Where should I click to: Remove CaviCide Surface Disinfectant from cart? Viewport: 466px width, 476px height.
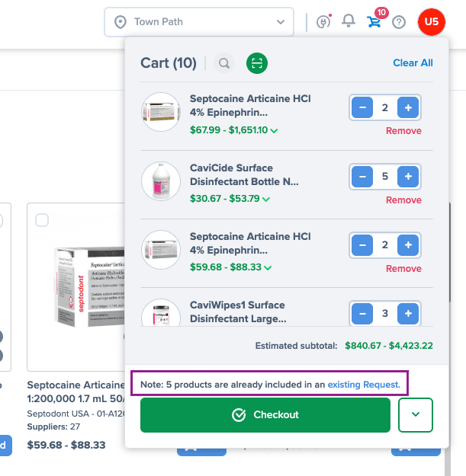pyautogui.click(x=403, y=200)
